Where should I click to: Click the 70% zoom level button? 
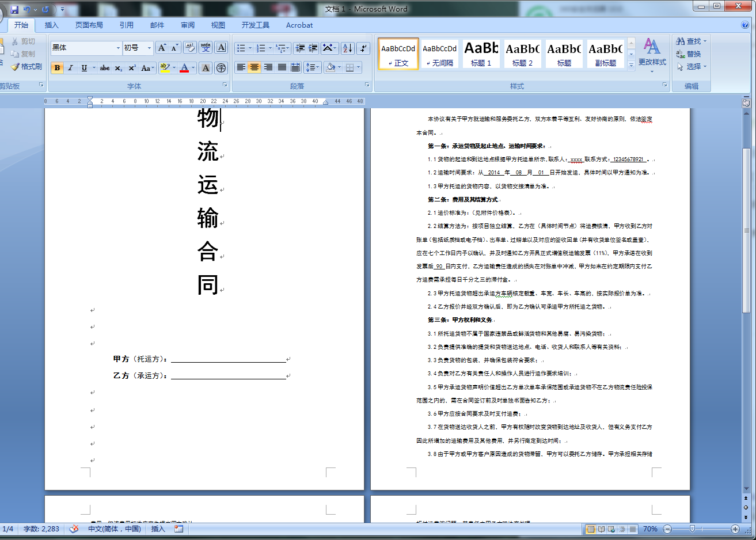coord(650,528)
